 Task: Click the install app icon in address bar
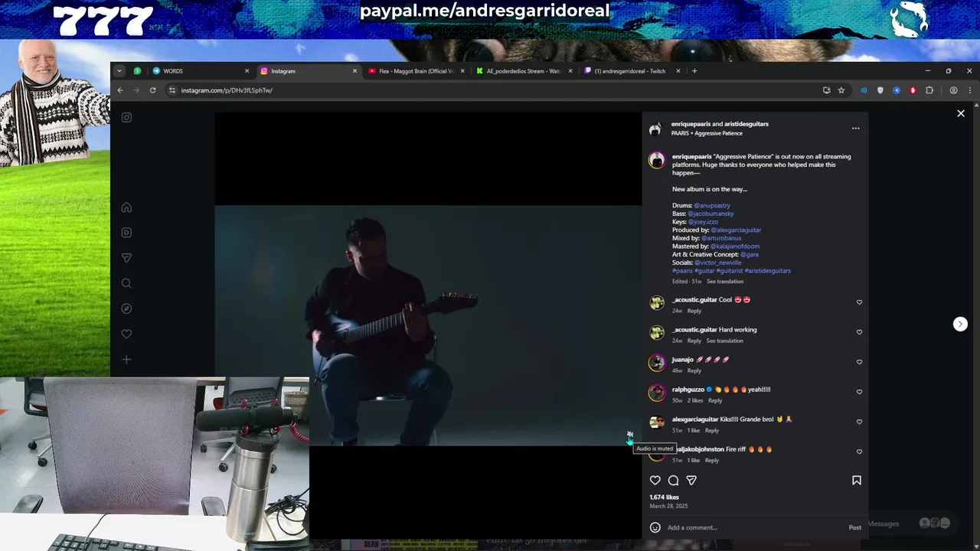tap(826, 90)
